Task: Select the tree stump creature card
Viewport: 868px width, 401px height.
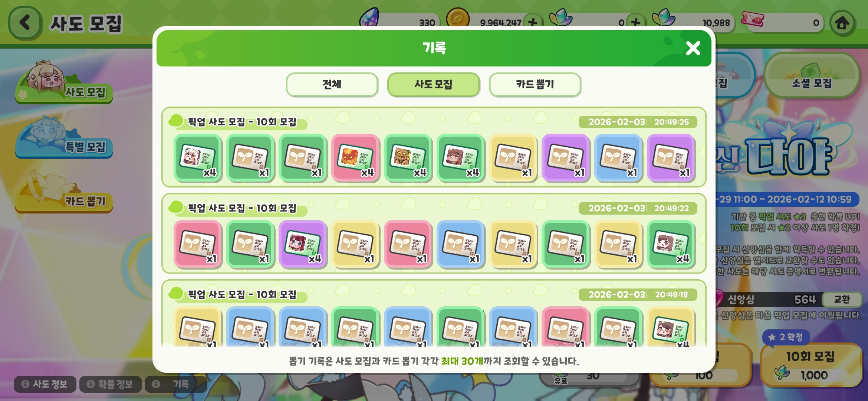Action: point(408,158)
